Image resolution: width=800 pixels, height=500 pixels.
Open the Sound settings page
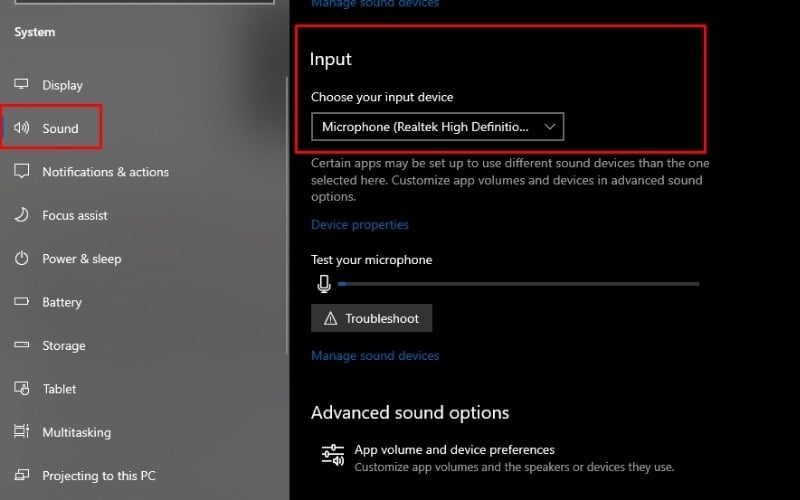60,128
